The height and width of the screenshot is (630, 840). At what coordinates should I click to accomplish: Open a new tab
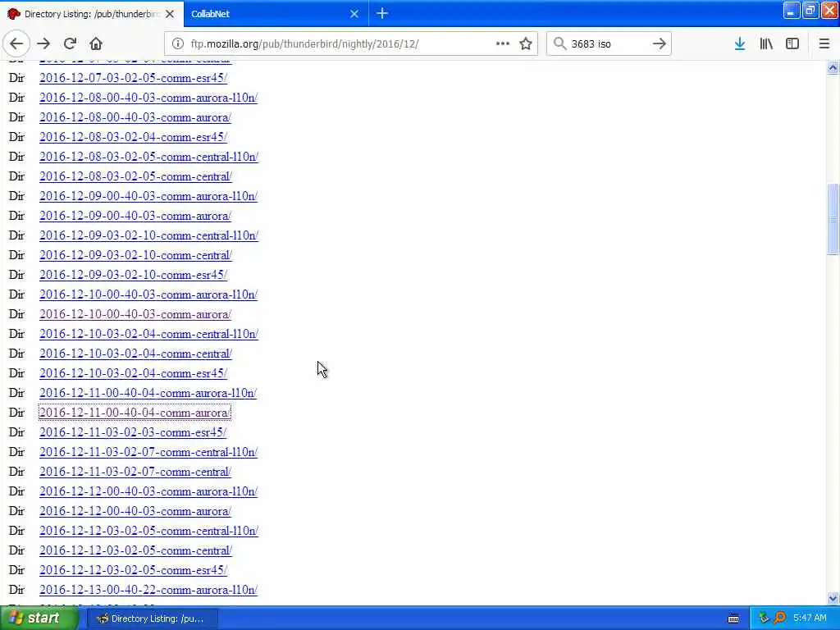point(382,13)
